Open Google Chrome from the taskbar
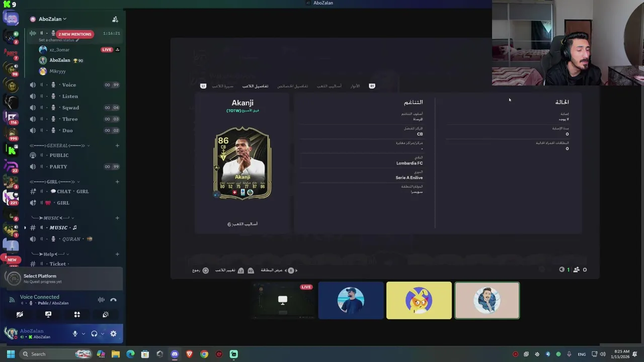 point(204,354)
